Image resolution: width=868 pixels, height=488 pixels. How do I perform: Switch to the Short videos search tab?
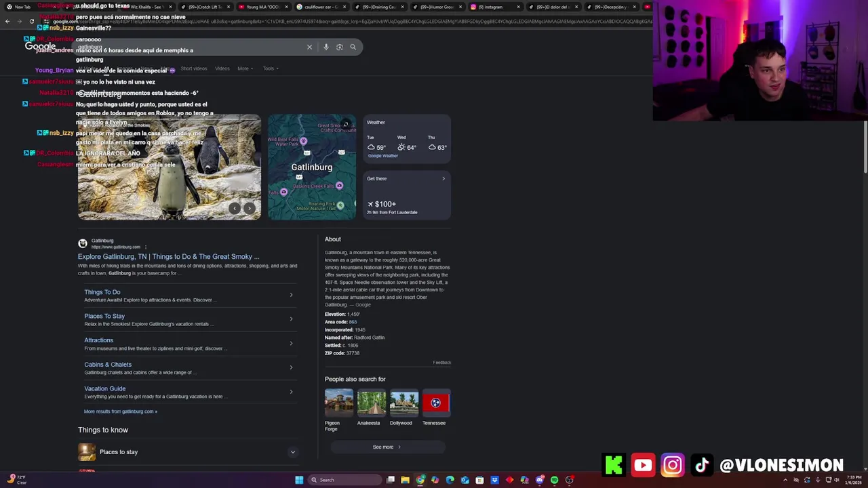[193, 68]
